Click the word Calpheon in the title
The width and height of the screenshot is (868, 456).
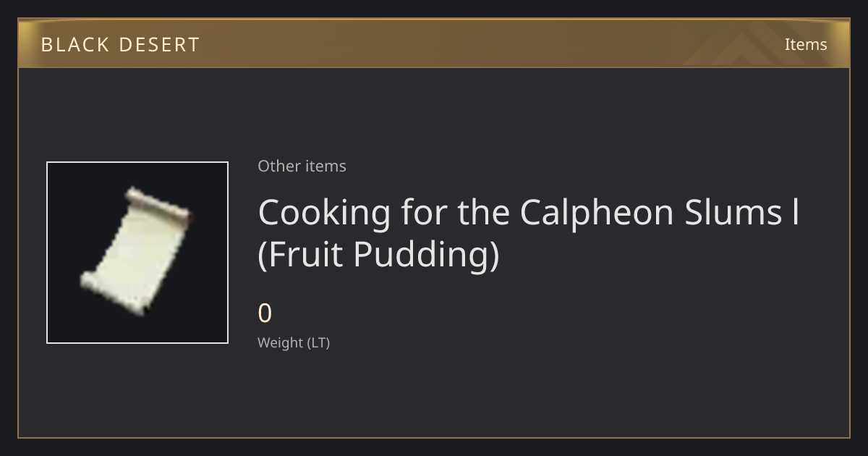(x=610, y=212)
